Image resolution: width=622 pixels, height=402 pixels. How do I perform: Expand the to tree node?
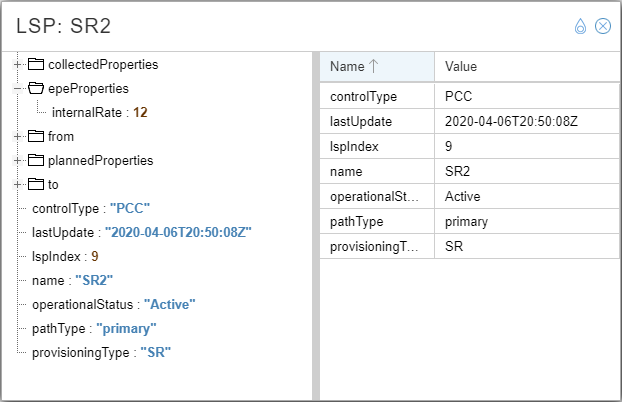click(17, 184)
